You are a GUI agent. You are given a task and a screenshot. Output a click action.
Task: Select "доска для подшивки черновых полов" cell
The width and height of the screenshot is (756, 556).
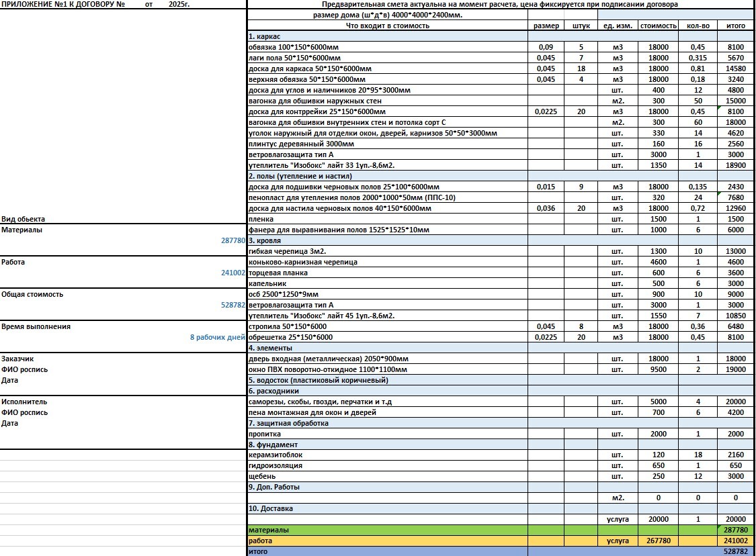click(x=388, y=187)
